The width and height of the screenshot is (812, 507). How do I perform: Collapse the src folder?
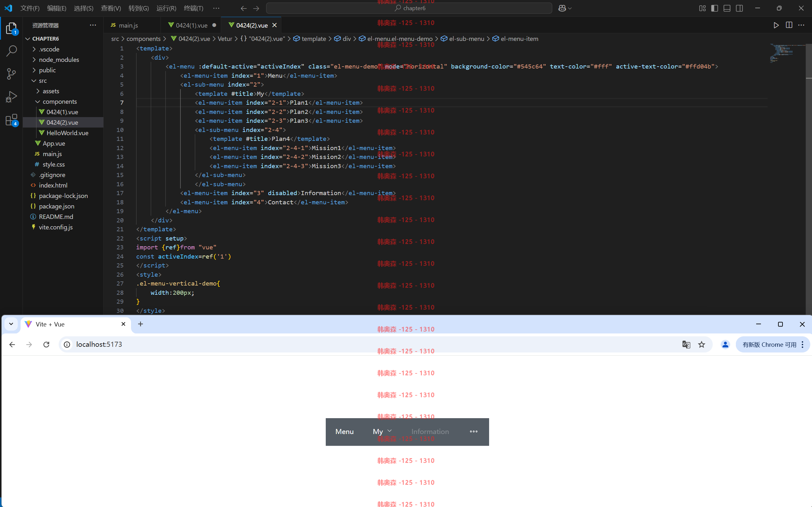tap(63, 81)
